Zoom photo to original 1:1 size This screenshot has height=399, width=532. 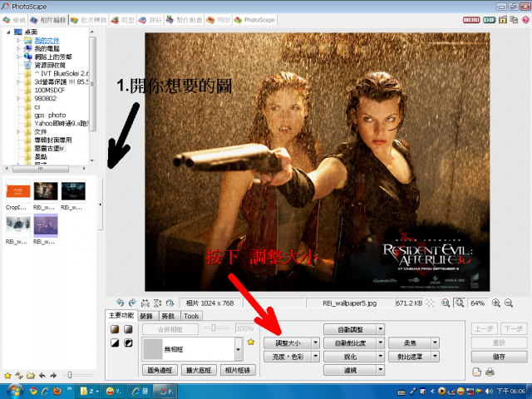tap(446, 303)
